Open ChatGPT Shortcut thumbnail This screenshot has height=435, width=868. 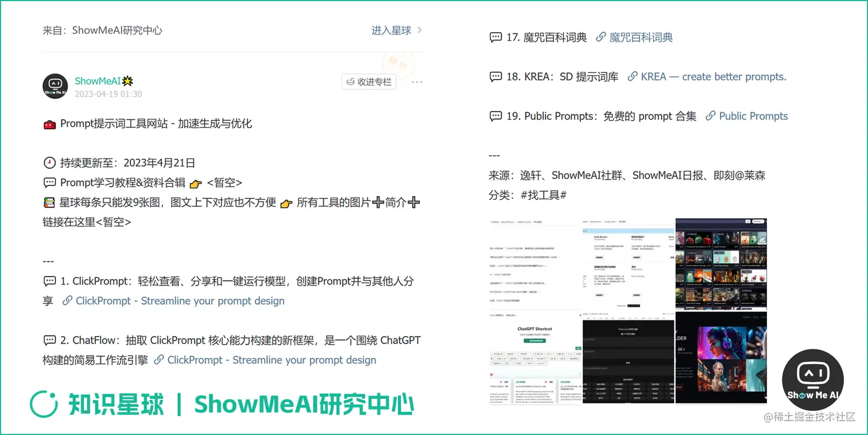(535, 357)
